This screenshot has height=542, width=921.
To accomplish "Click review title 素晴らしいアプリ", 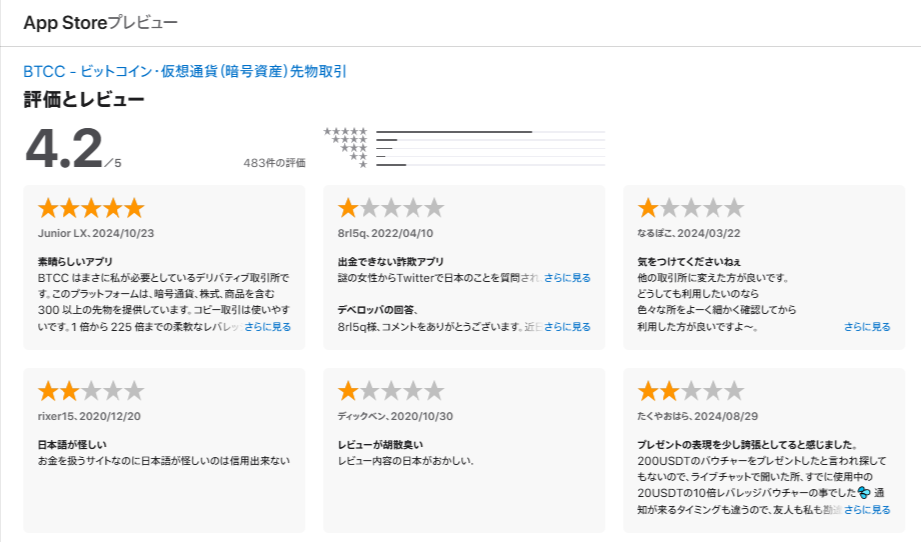I will pos(75,262).
